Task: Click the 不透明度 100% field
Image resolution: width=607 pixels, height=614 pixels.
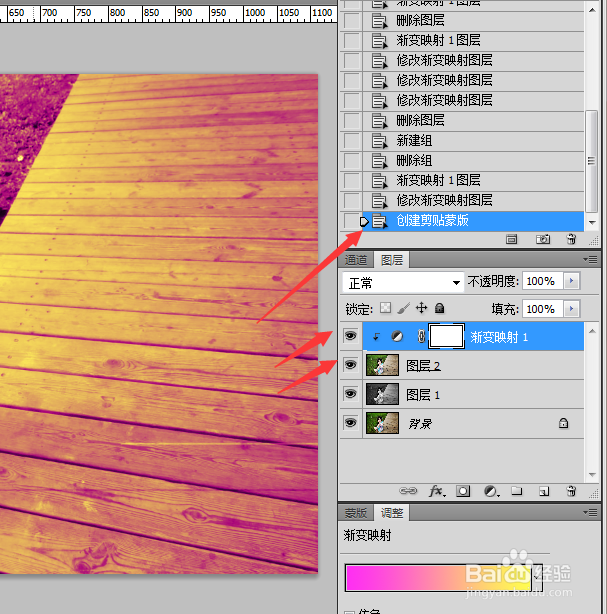Action: coord(543,281)
